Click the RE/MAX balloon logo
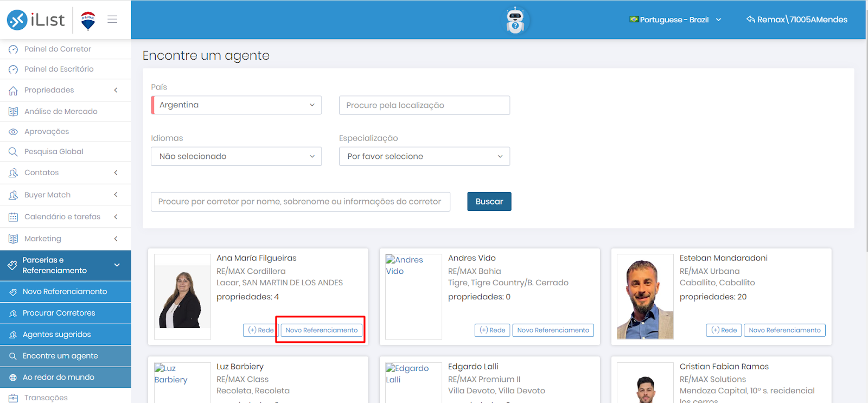 [88, 20]
